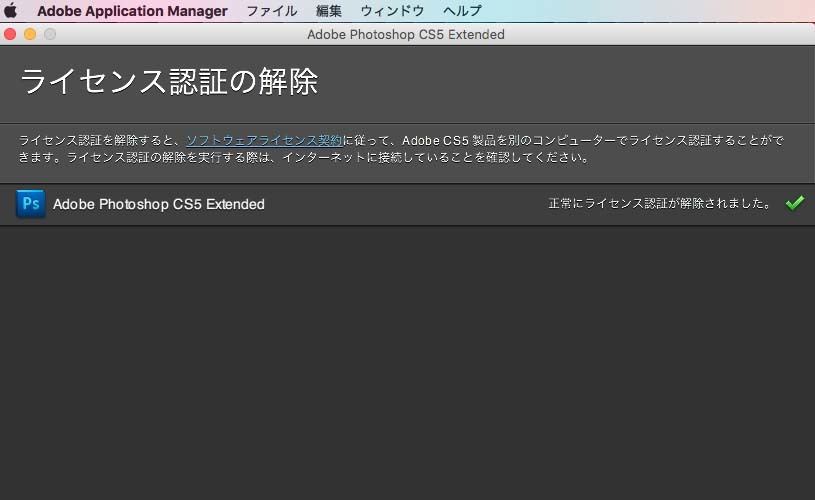The width and height of the screenshot is (815, 500).
Task: Open the ヘルプ menu
Action: [462, 11]
